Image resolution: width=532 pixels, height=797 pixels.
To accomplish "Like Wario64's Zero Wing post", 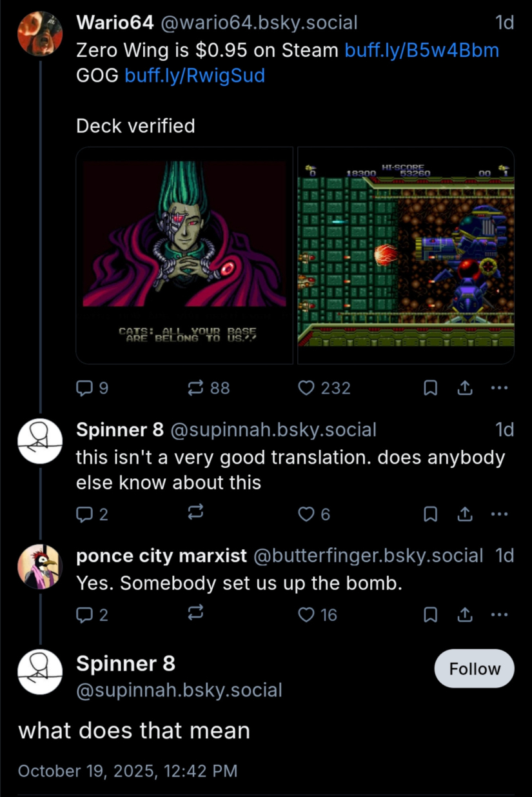I will [x=306, y=388].
